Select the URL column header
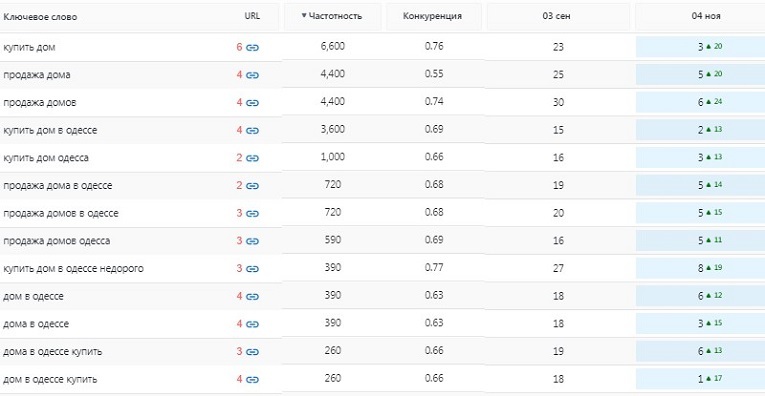This screenshot has width=765, height=396. (252, 16)
